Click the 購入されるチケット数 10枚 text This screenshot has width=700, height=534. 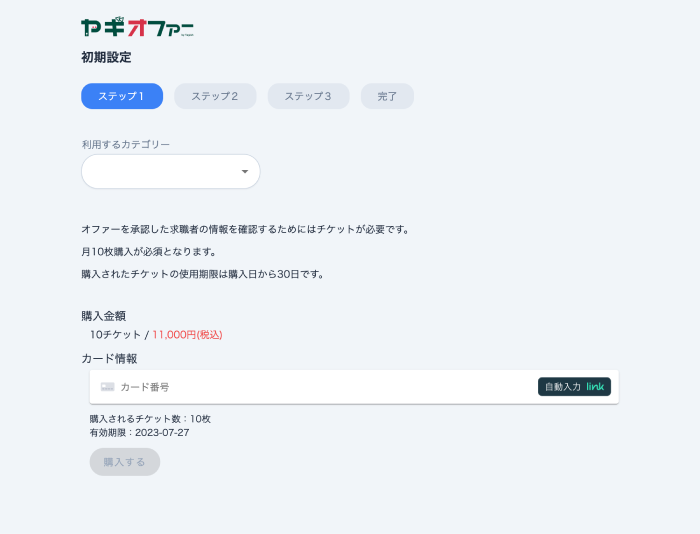pyautogui.click(x=150, y=418)
